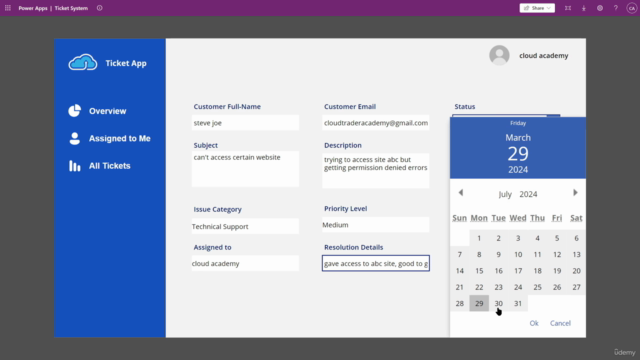The height and width of the screenshot is (360, 640).
Task: Click the fit-to-window icon in header
Action: (568, 8)
